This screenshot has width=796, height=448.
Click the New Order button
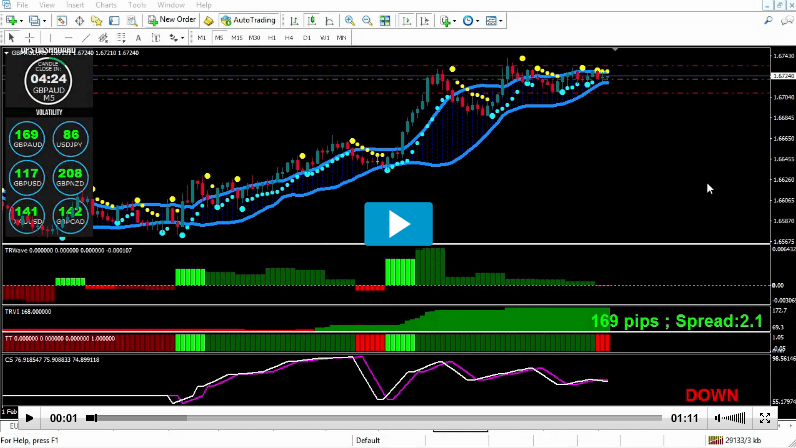click(x=172, y=20)
